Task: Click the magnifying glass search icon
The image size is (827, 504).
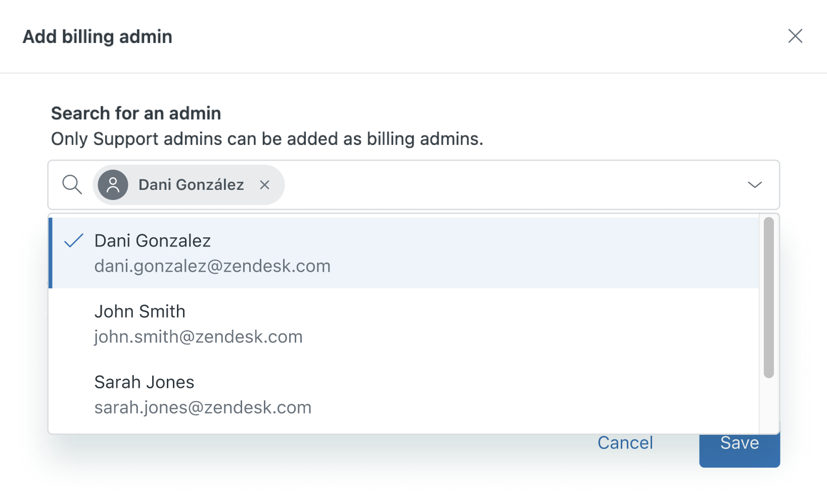Action: coord(72,185)
